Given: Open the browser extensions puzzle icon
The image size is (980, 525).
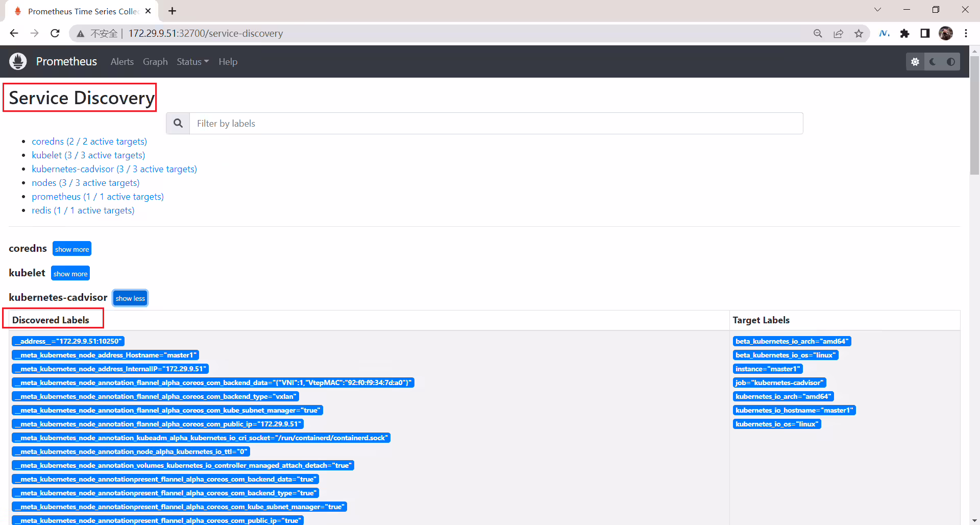Looking at the screenshot, I should 905,33.
